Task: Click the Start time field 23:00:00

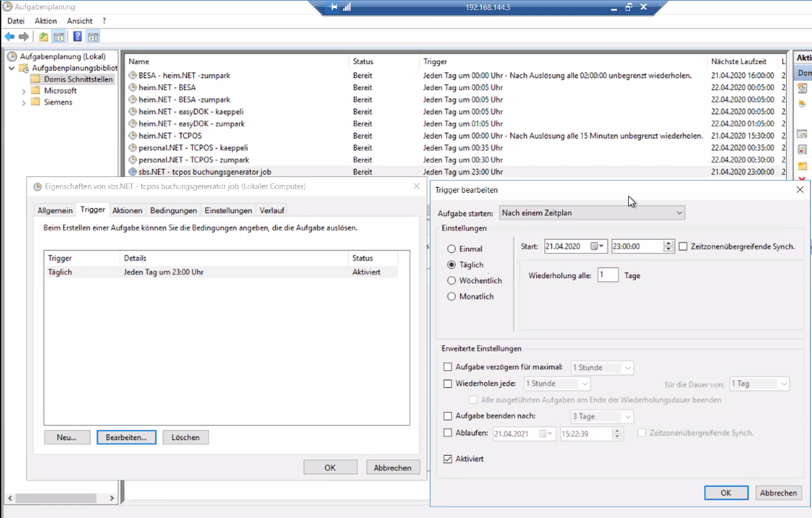Action: point(637,246)
